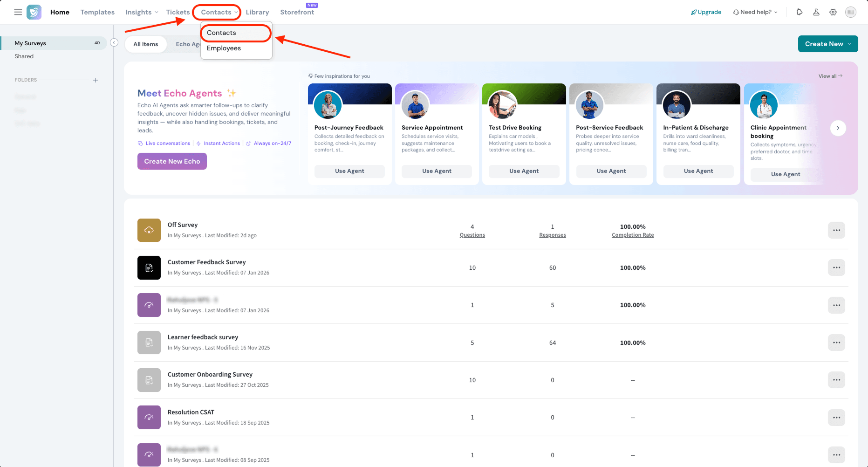This screenshot has width=868, height=467.
Task: Click the Upgrade link
Action: click(706, 12)
